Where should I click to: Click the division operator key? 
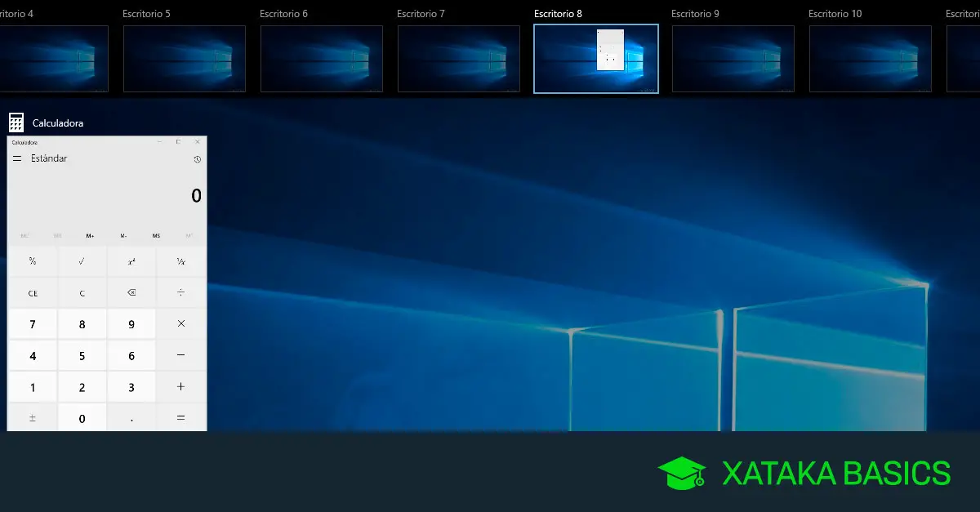[180, 292]
